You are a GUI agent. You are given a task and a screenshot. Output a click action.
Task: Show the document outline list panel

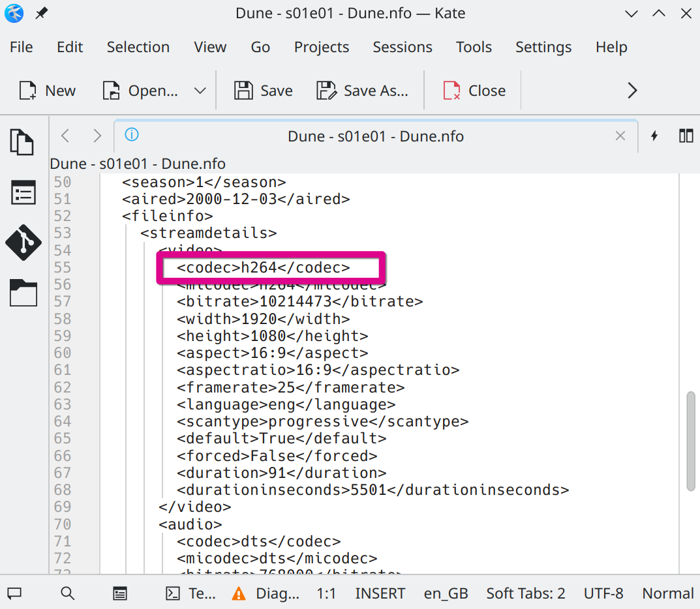(23, 193)
